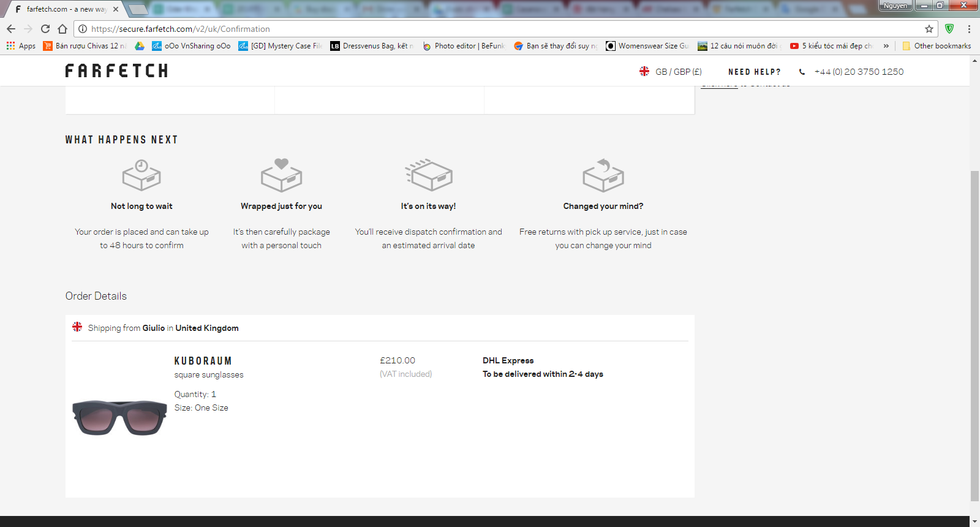
Task: Click the Farfetch logo
Action: pyautogui.click(x=116, y=71)
